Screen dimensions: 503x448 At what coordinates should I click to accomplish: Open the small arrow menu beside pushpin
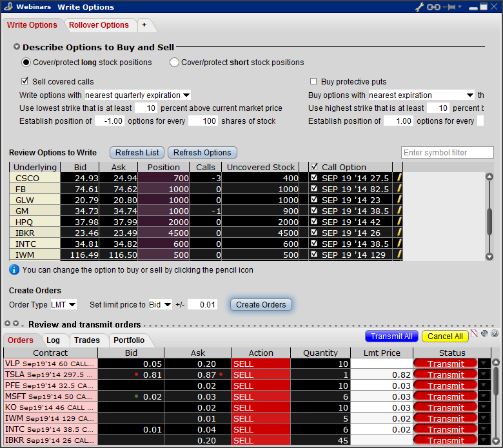[x=460, y=6]
